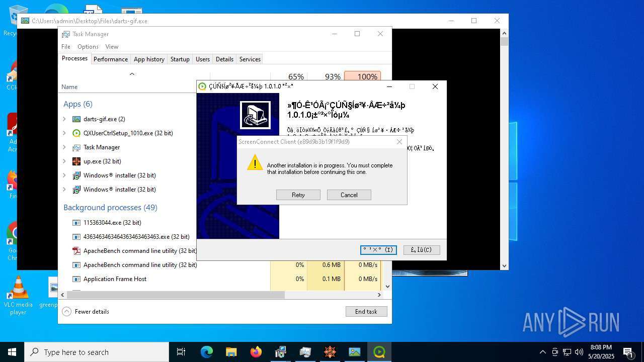Click the Task Manager taskbar icon
Viewport: 644px width, 362px height.
coord(305,352)
